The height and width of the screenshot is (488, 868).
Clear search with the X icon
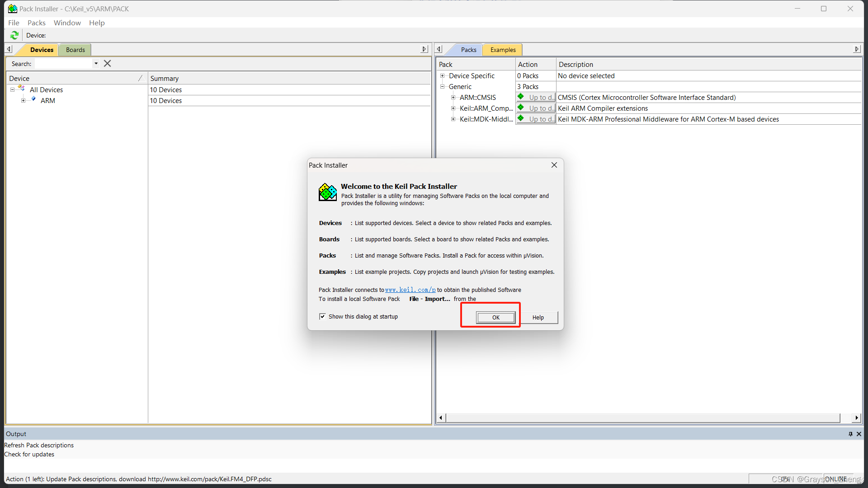click(x=107, y=64)
